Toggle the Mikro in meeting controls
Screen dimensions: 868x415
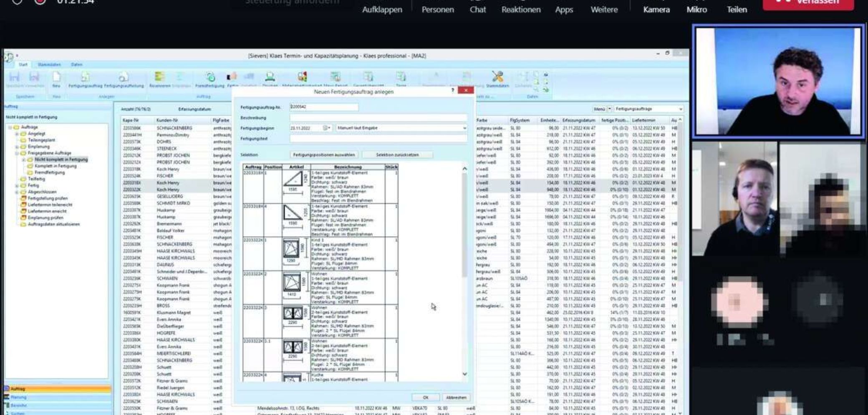click(x=696, y=9)
